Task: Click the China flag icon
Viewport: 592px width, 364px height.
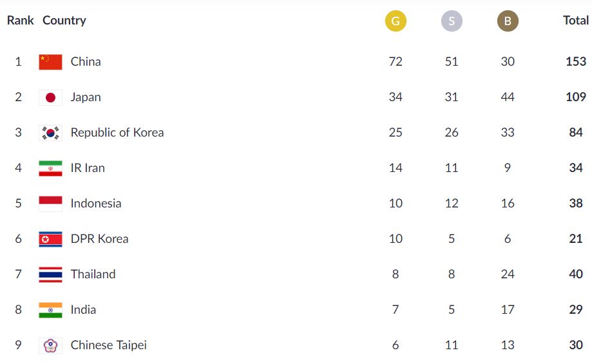Action: pos(51,62)
